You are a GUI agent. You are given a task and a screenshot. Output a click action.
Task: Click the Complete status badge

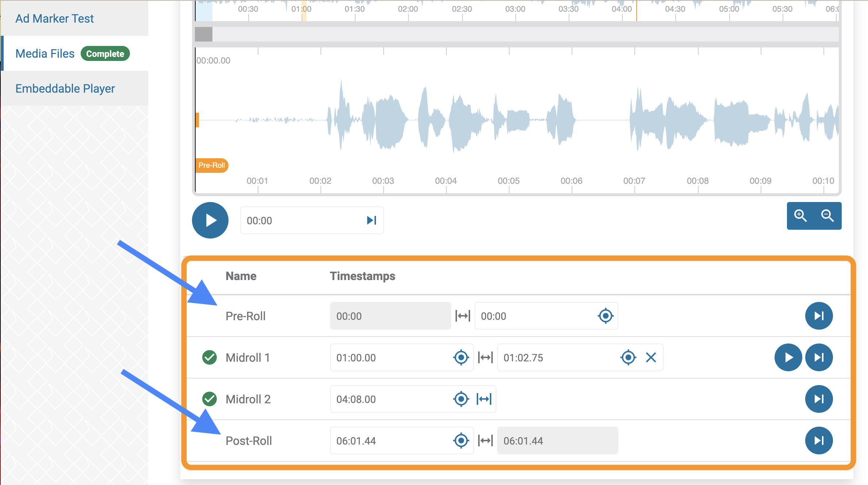click(x=105, y=54)
